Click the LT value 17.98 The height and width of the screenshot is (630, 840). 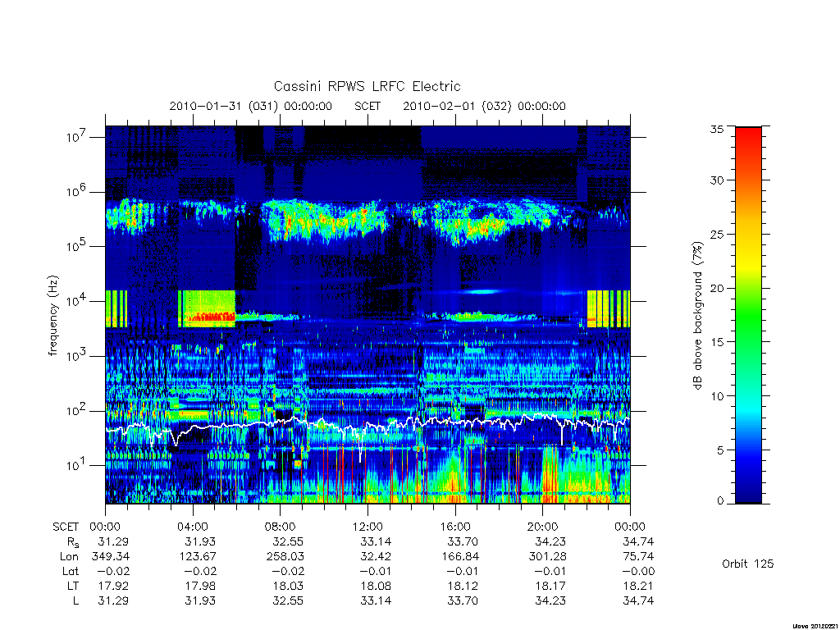(x=200, y=586)
